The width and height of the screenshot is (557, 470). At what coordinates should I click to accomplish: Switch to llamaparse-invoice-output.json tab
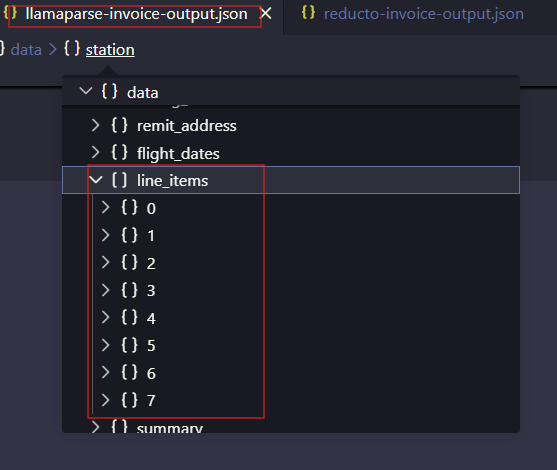136,14
